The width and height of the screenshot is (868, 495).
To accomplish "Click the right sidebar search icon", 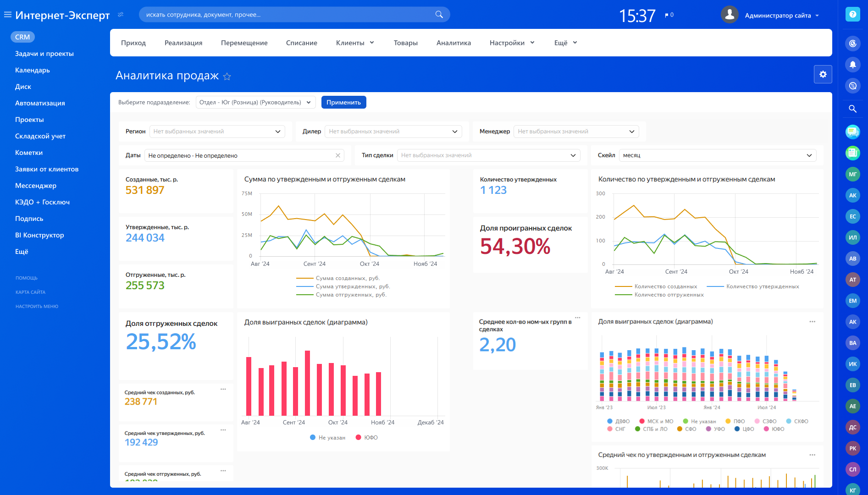I will (852, 109).
